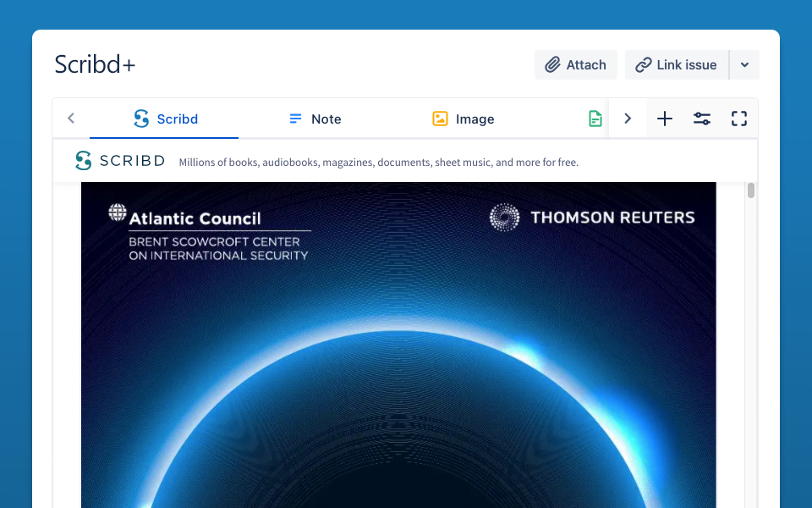Open the Note tab
This screenshot has height=508, width=812.
[x=315, y=119]
